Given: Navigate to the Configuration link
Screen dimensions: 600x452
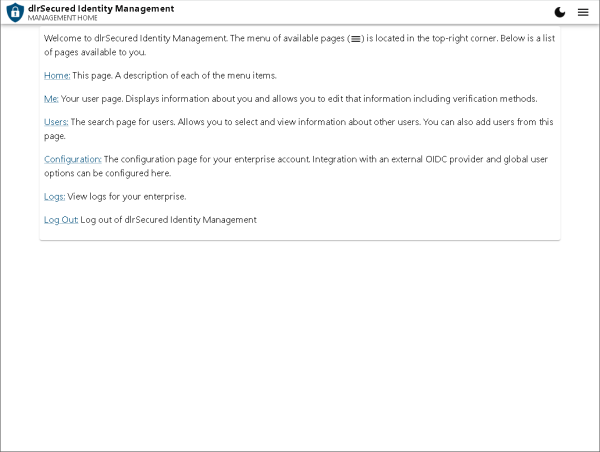Looking at the screenshot, I should 73,159.
